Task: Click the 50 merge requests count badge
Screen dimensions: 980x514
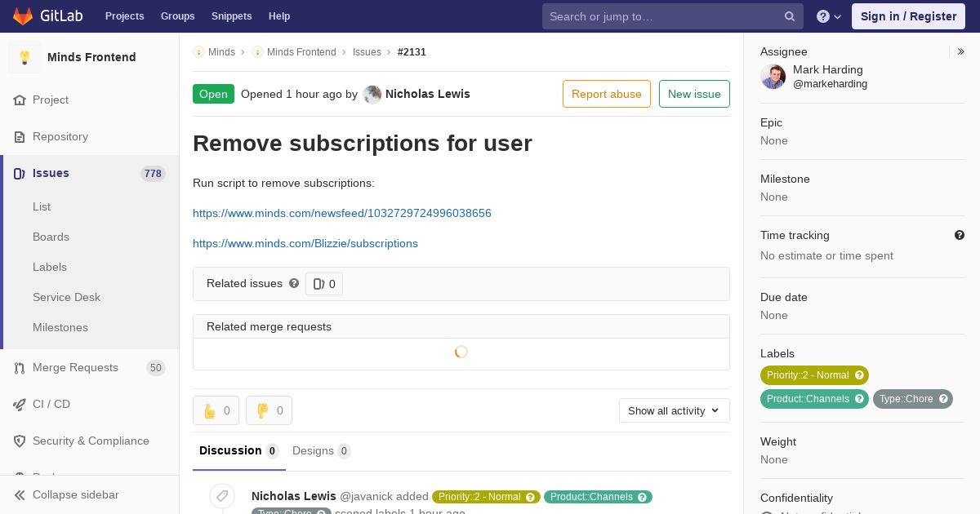Action: tap(156, 367)
